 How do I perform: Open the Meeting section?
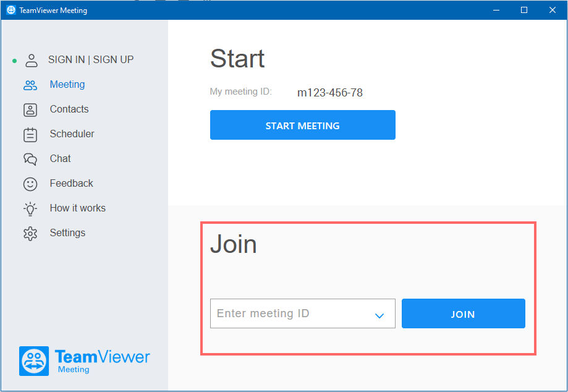[x=67, y=85]
